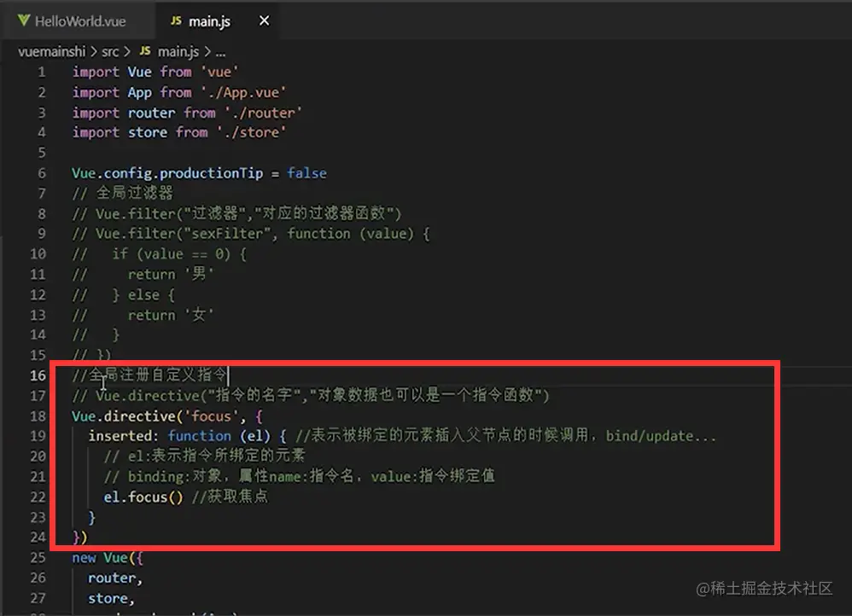The image size is (852, 616).
Task: Click line number 1 in gutter
Action: pos(42,73)
